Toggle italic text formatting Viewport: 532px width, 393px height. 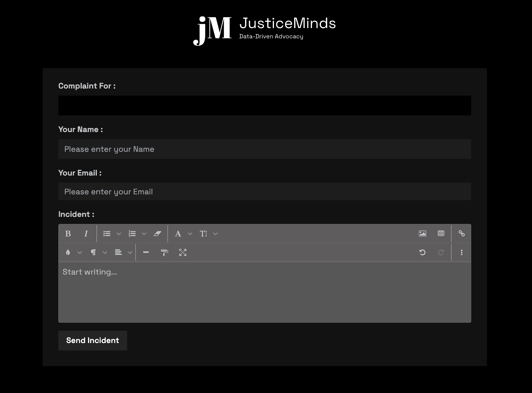[x=86, y=234]
